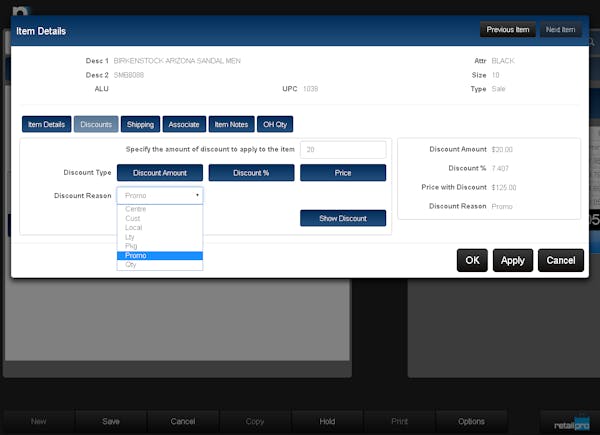This screenshot has width=600, height=435.
Task: Click Copy in the bottom toolbar
Action: (x=255, y=421)
